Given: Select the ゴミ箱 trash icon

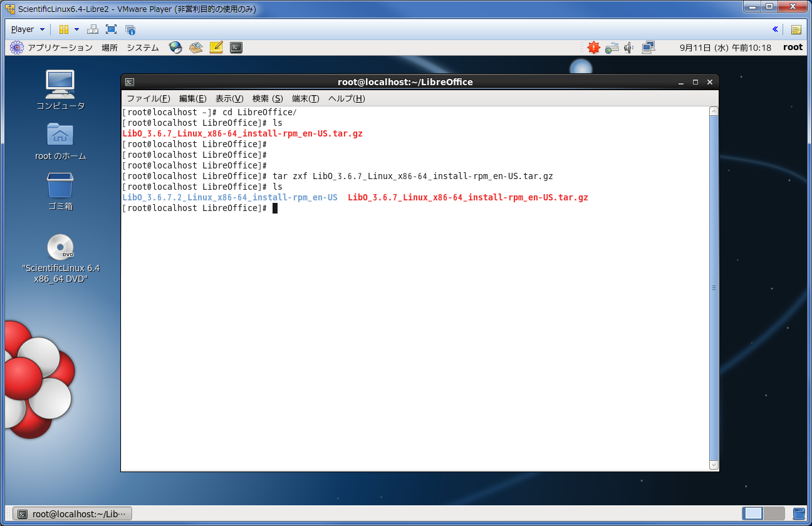Looking at the screenshot, I should click(x=60, y=191).
